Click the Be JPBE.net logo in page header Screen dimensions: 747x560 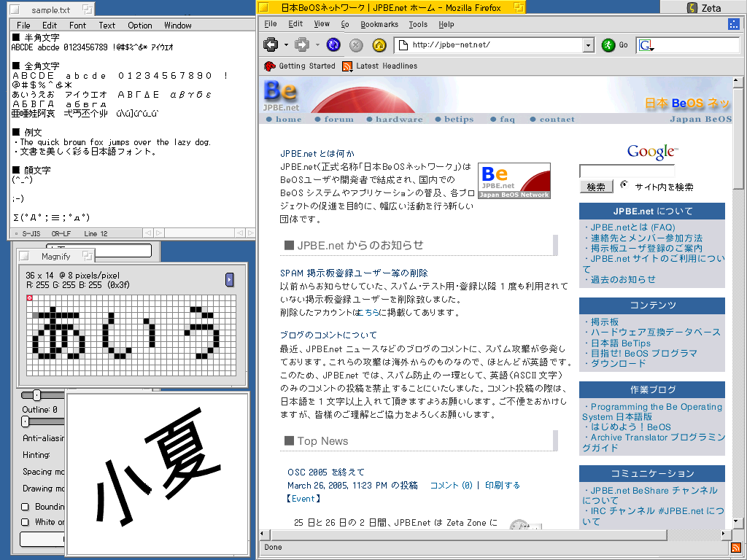point(281,95)
